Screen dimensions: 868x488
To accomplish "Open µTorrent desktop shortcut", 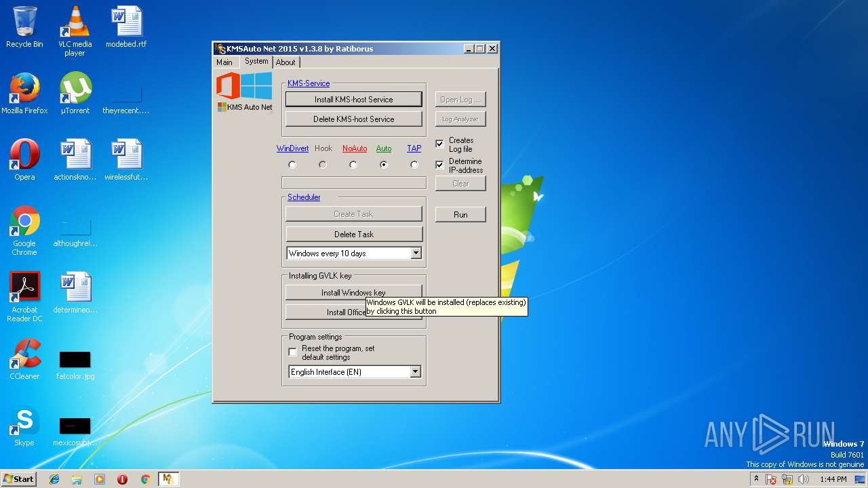I will click(75, 94).
